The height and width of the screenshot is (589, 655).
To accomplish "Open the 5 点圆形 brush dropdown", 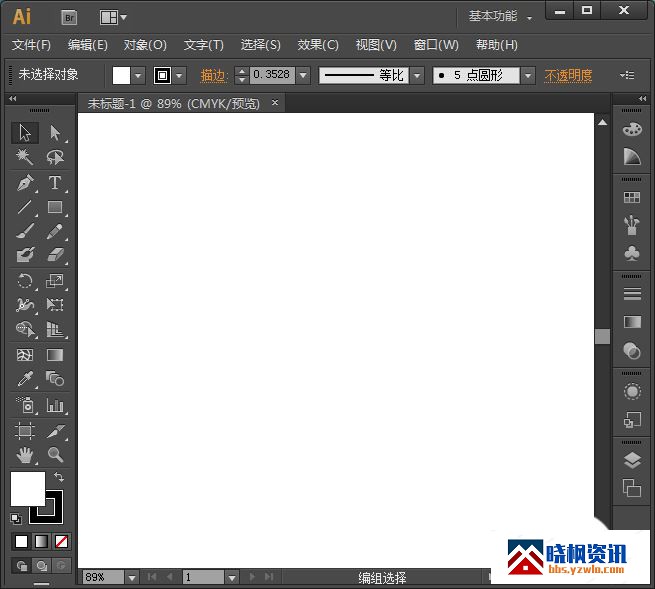I will click(527, 76).
